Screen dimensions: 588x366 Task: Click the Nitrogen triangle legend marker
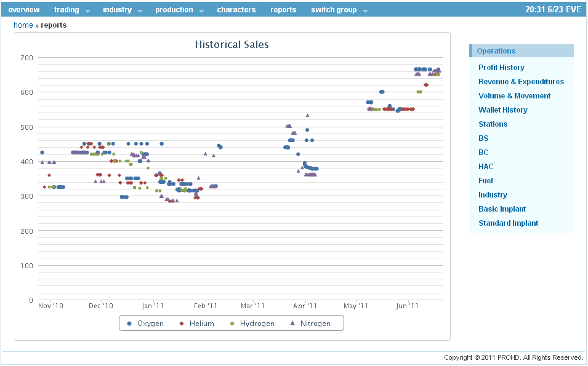click(292, 324)
